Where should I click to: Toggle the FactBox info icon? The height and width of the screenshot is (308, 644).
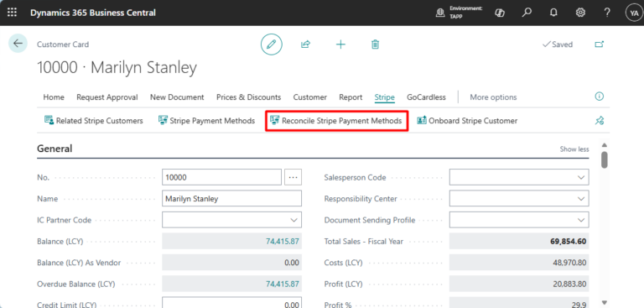(x=600, y=97)
